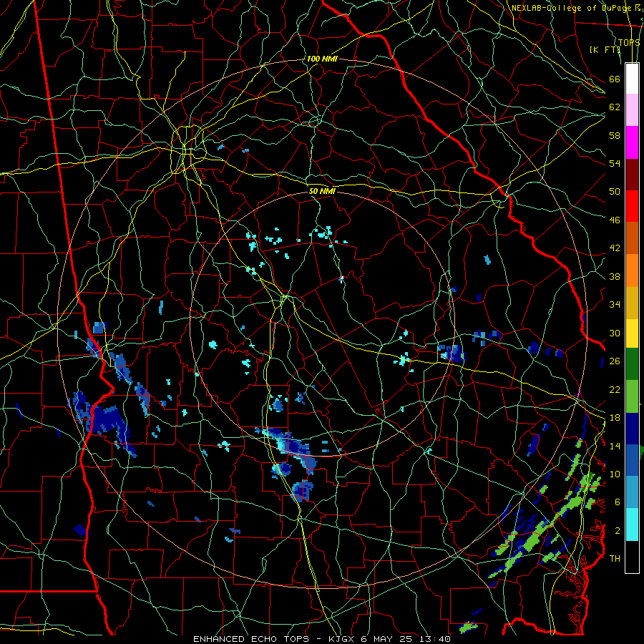The width and height of the screenshot is (644, 644).
Task: Click the light pink 62 kft legend swatch
Action: point(632,110)
